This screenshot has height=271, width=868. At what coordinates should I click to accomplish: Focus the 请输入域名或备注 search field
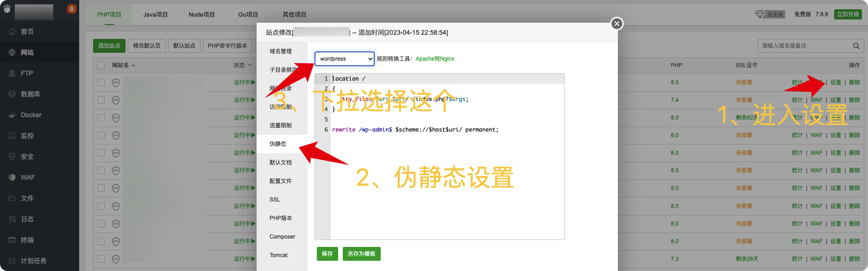coord(805,46)
